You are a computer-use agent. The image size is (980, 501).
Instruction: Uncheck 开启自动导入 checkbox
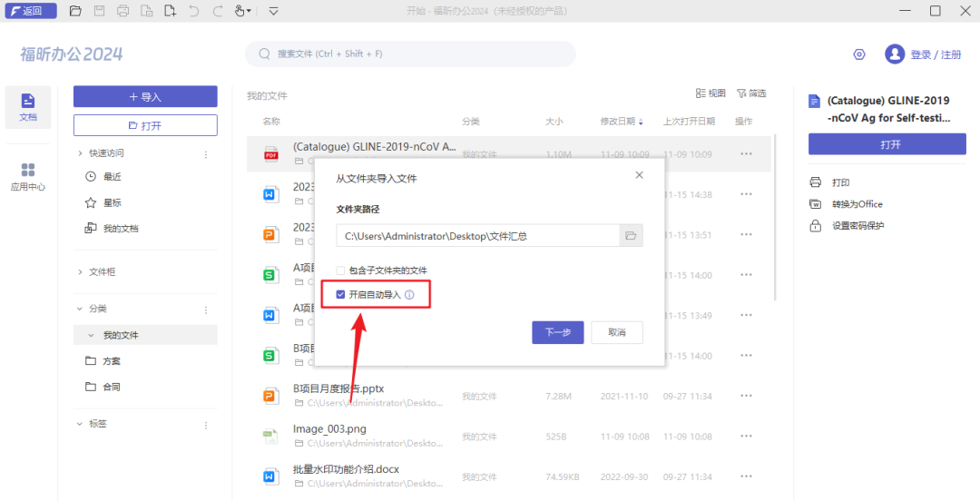click(340, 295)
